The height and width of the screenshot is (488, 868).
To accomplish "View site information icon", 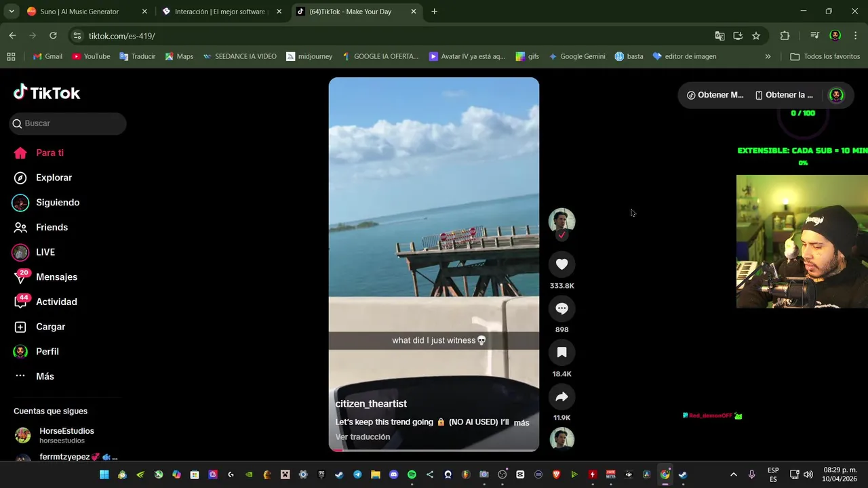I will click(77, 36).
